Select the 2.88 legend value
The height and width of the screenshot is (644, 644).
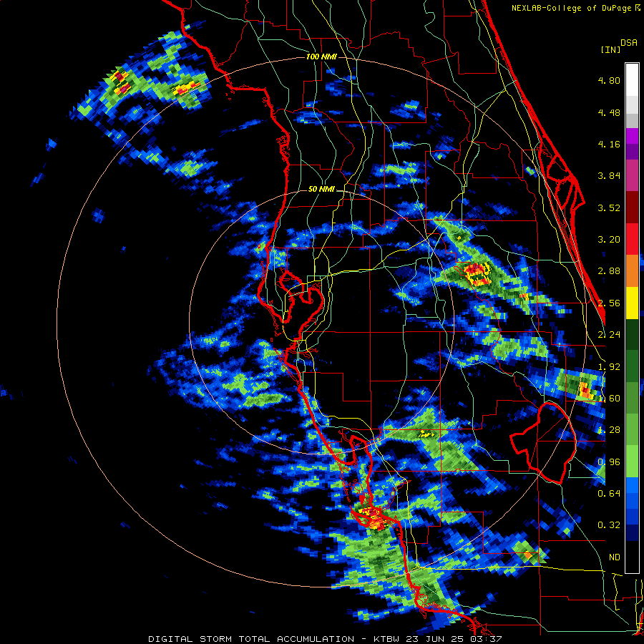point(609,271)
